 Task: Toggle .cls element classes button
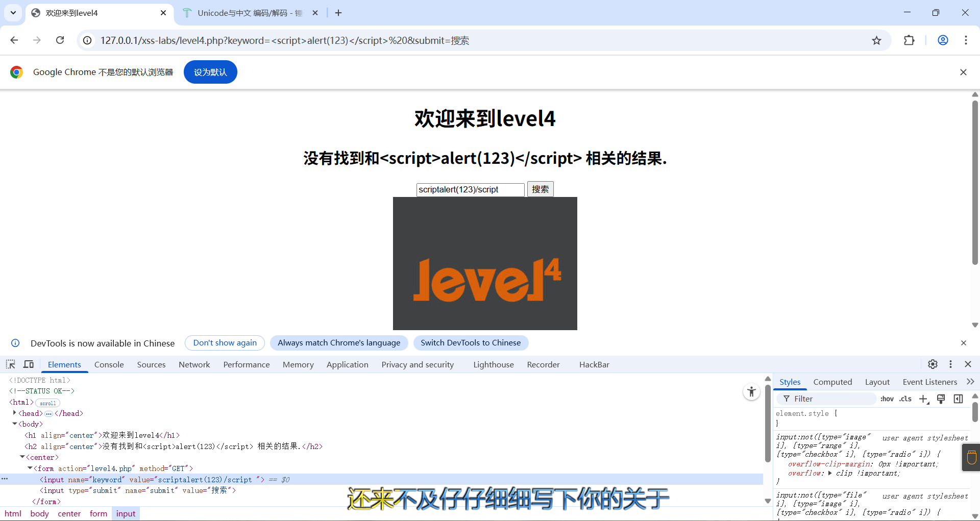click(905, 399)
